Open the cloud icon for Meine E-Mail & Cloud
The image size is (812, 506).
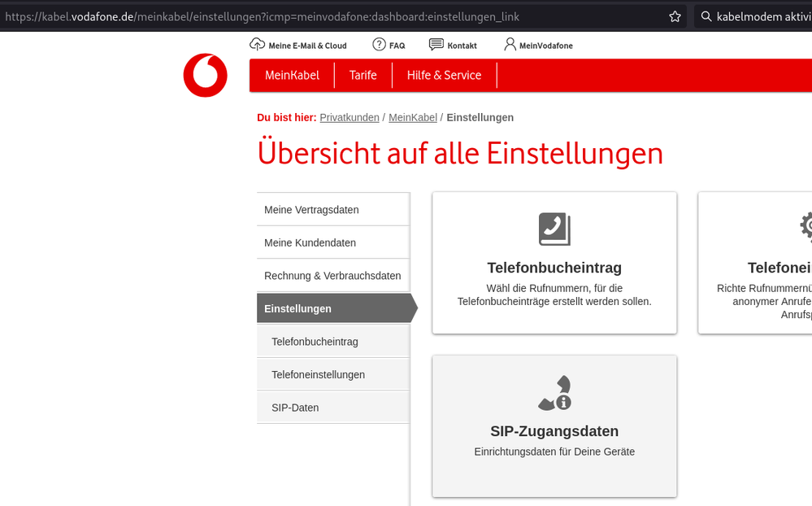(258, 45)
